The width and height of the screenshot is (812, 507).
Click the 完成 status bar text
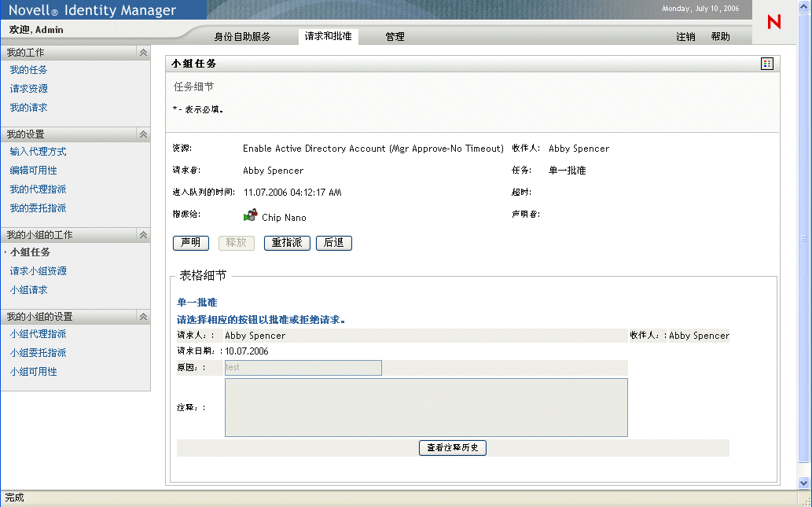point(14,498)
